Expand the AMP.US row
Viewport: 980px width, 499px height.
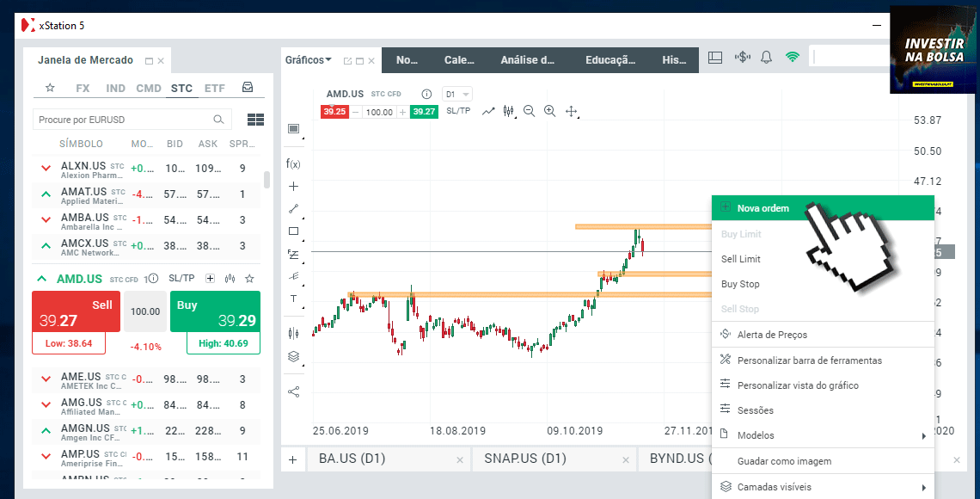46,457
